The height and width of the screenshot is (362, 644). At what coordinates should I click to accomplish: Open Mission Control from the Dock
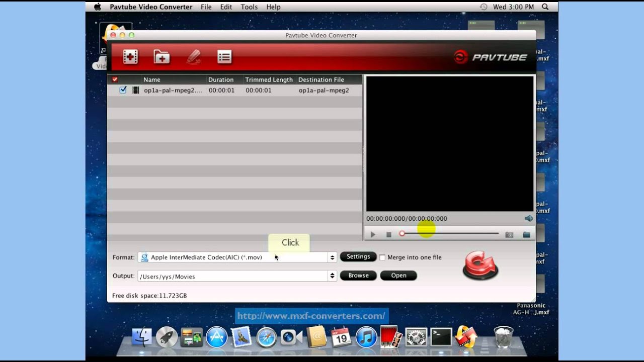(x=192, y=337)
